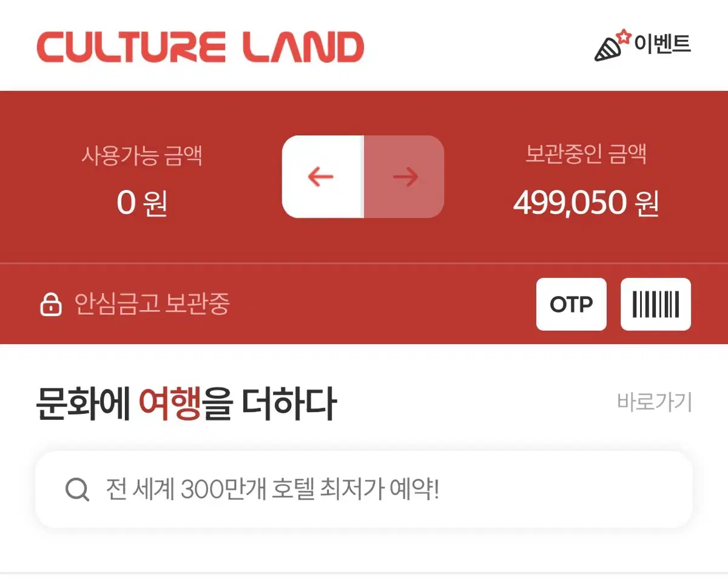This screenshot has height=588, width=728.
Task: Select the 0 원 available amount
Action: pos(142,203)
